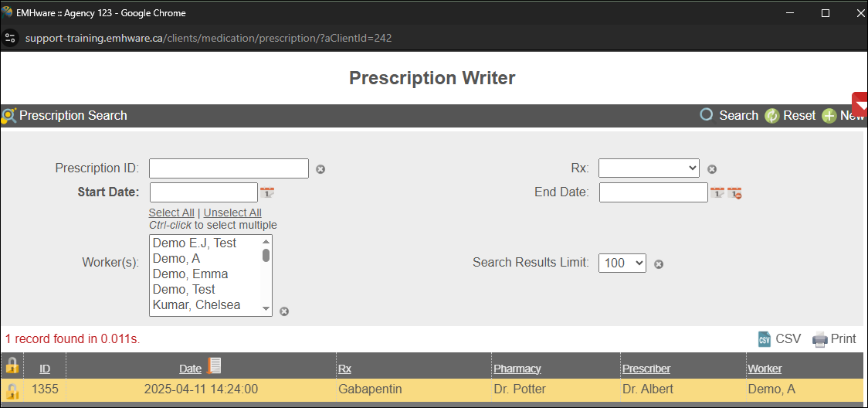The width and height of the screenshot is (868, 408).
Task: Click the Unselect All workers link
Action: [232, 212]
